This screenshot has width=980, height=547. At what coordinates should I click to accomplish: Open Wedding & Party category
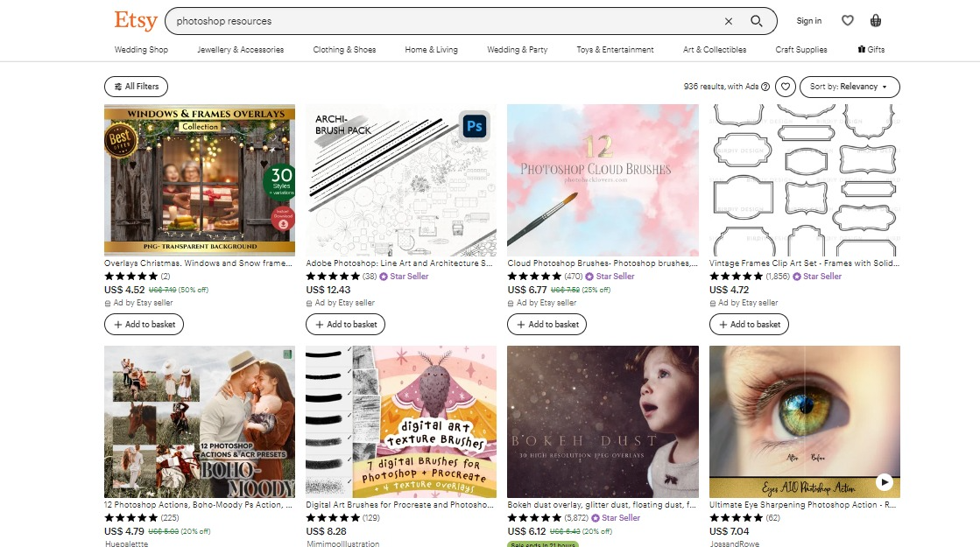tap(518, 49)
